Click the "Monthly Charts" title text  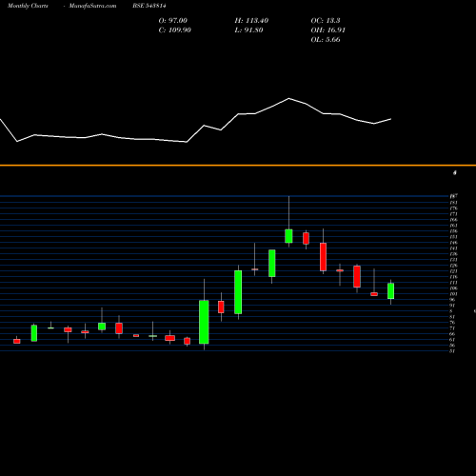click(28, 6)
